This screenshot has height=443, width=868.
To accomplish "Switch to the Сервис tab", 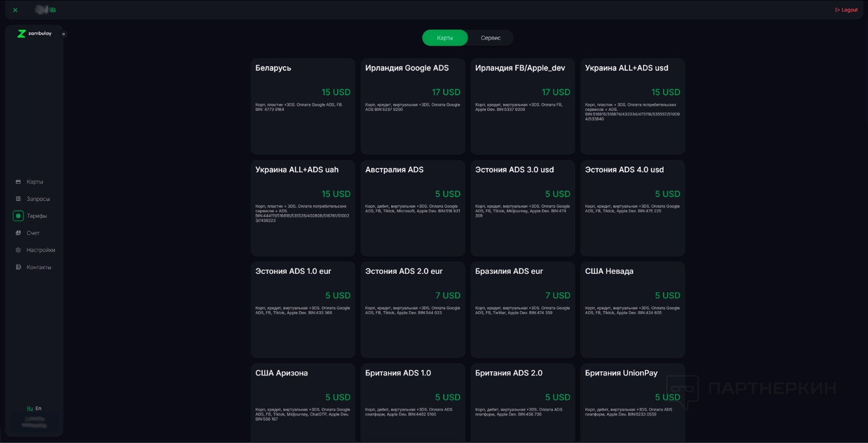I will pyautogui.click(x=490, y=38).
